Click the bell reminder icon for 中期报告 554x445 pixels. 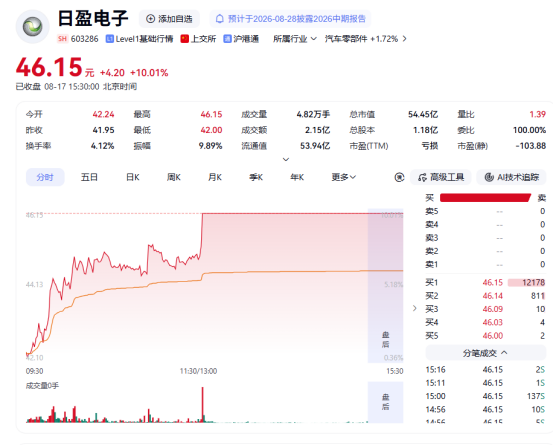(x=219, y=19)
